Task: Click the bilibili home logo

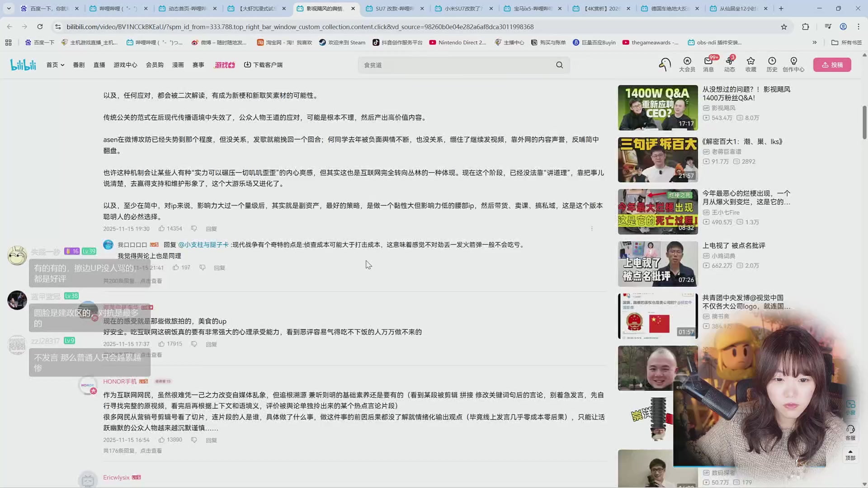Action: click(x=23, y=65)
